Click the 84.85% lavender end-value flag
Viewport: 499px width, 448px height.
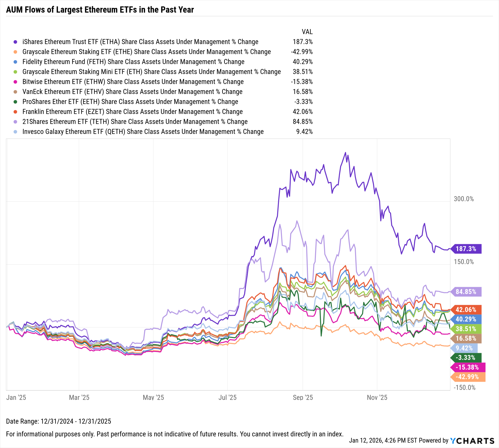pos(466,292)
